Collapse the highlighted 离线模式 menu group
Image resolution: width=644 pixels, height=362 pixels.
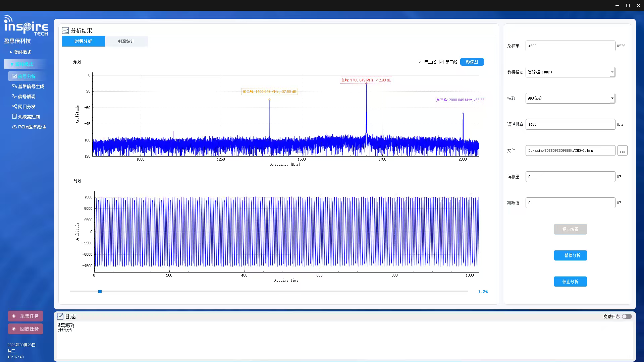(x=24, y=64)
